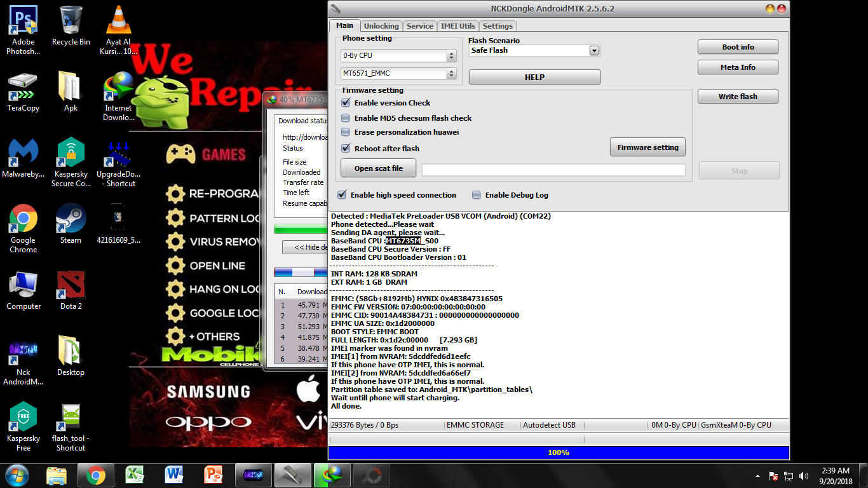Image resolution: width=868 pixels, height=488 pixels.
Task: Open Word from the taskbar
Action: [175, 475]
